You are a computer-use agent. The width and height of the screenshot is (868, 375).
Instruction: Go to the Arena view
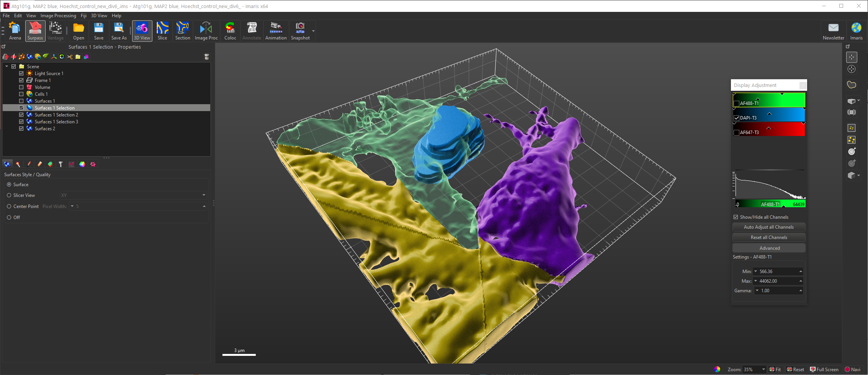pos(15,31)
